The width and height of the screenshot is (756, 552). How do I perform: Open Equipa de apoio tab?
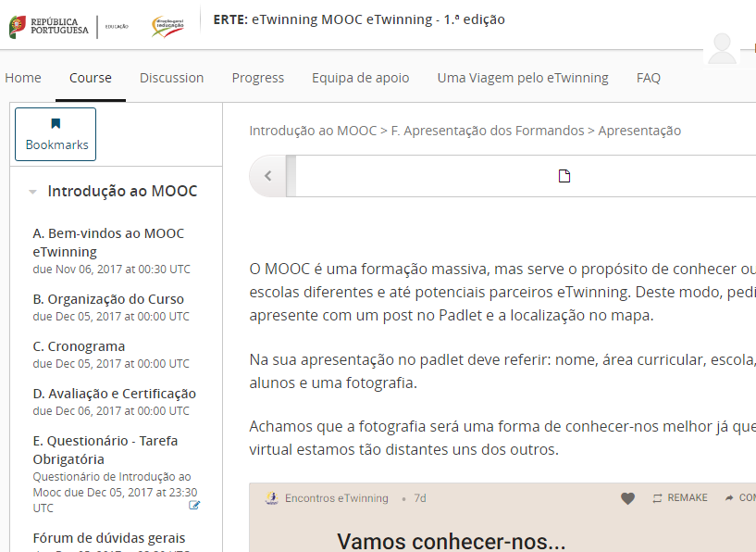point(360,78)
